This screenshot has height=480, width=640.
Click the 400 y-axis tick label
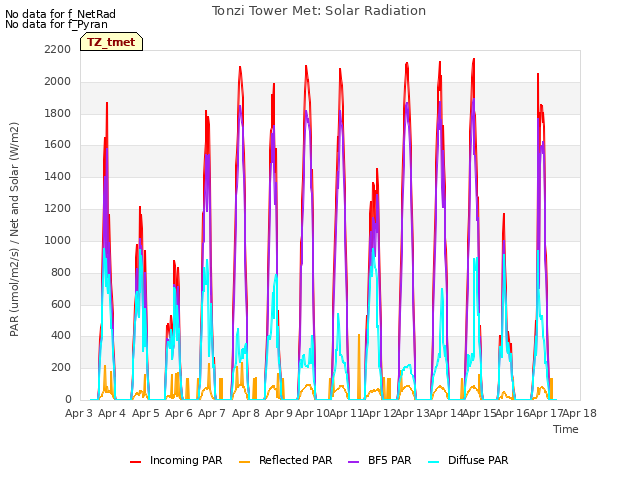click(61, 336)
